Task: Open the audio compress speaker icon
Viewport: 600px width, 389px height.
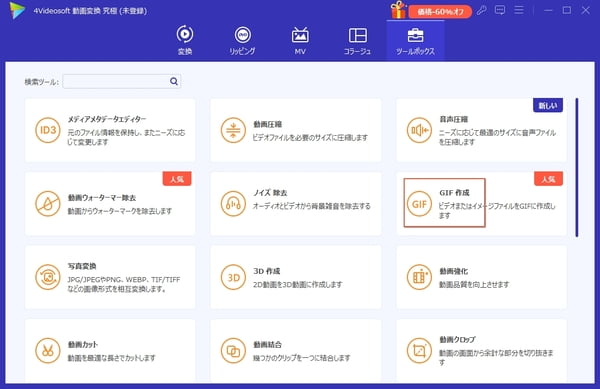Action: pyautogui.click(x=419, y=130)
